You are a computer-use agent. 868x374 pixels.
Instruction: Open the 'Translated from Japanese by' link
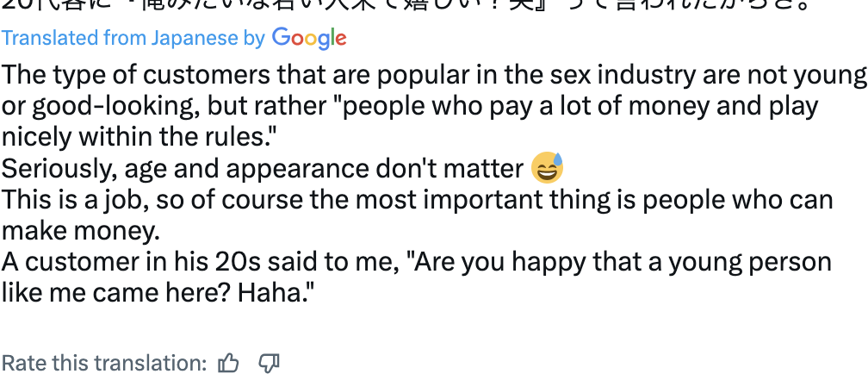(133, 38)
